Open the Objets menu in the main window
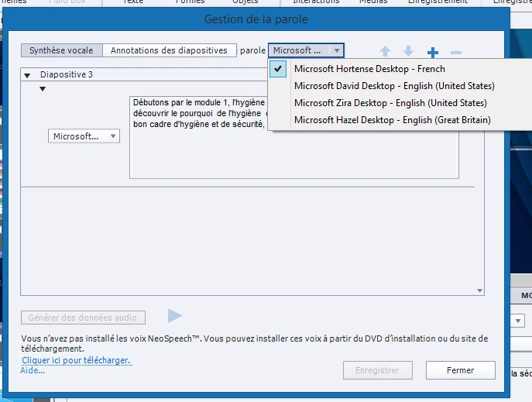532x402 pixels. pyautogui.click(x=245, y=2)
